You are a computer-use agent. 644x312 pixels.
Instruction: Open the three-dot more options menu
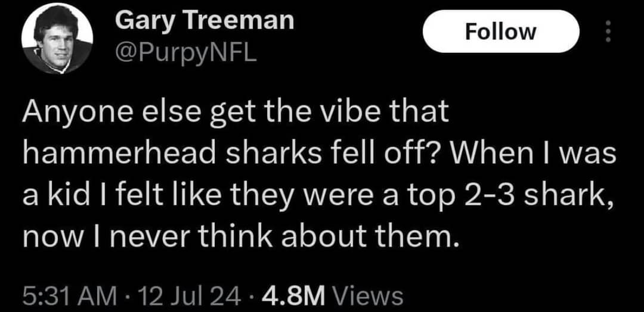tap(609, 32)
